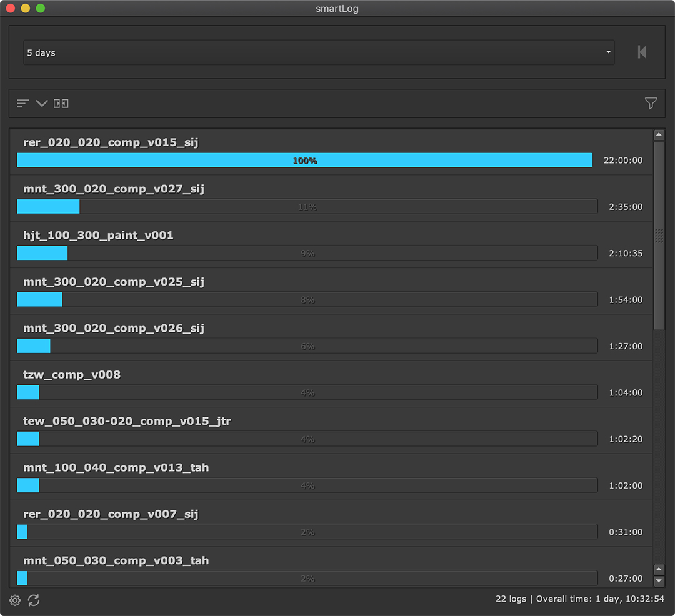Viewport: 675px width, 616px height.
Task: Click the vertical scrollbar handle
Action: tap(659, 235)
